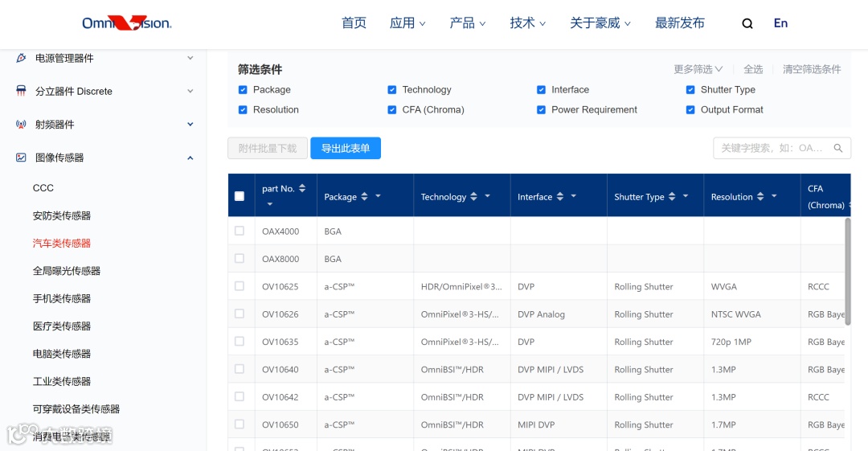Sort table by Resolution column arrows
Viewport: 868px width, 451px height.
(760, 197)
